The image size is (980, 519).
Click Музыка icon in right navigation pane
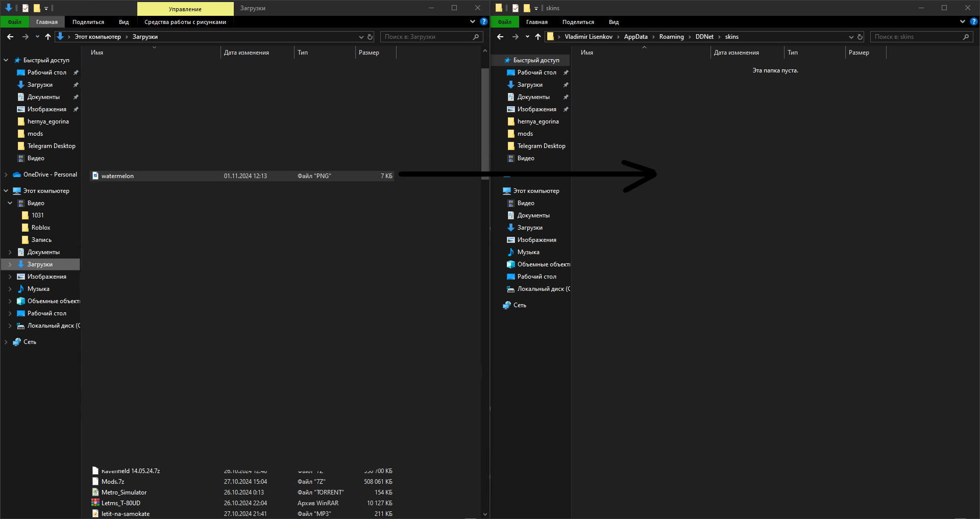[510, 252]
